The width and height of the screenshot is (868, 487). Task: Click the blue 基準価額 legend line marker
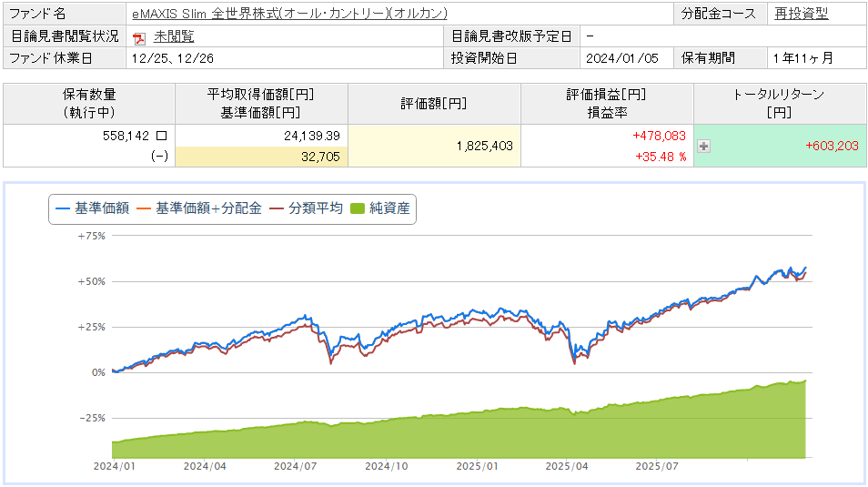pyautogui.click(x=62, y=208)
